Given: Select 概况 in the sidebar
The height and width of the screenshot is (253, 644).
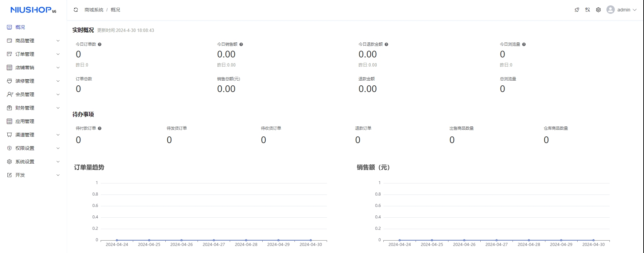Looking at the screenshot, I should tap(20, 27).
